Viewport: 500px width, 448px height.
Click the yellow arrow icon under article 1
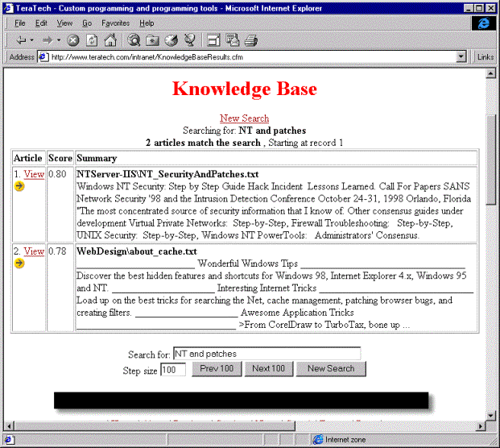(x=19, y=186)
